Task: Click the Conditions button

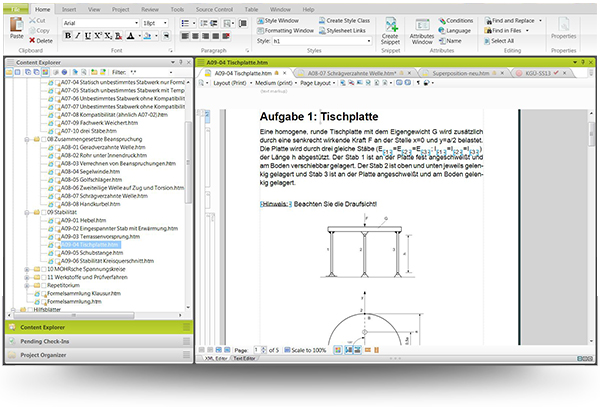Action: click(x=456, y=21)
